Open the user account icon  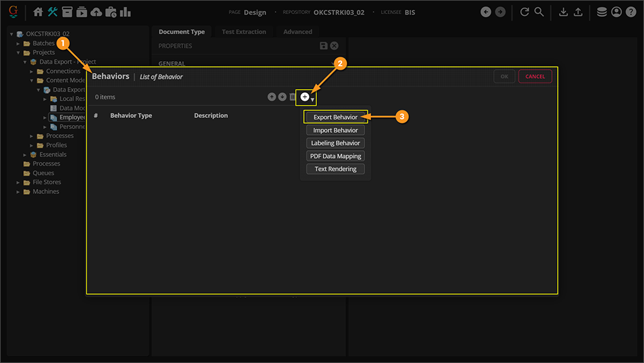[616, 12]
